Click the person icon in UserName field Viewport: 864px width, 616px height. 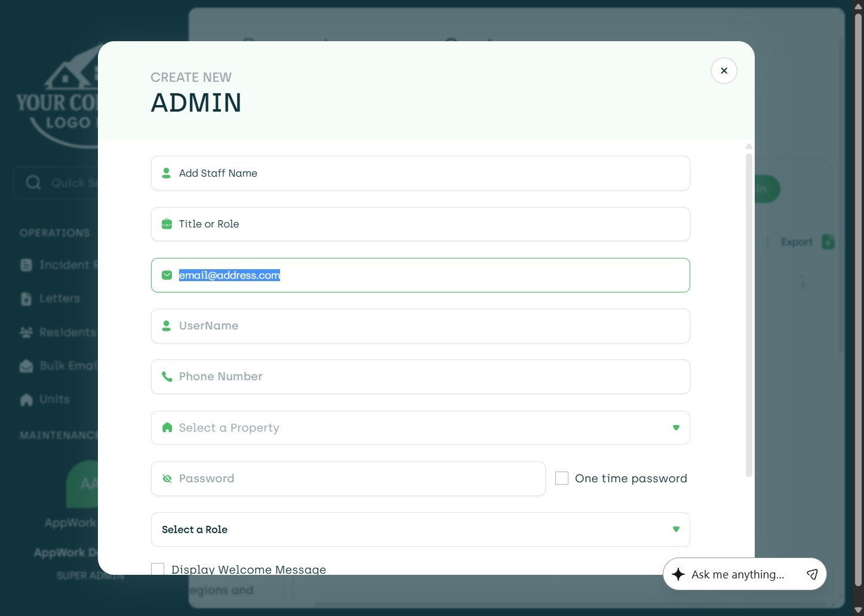(167, 326)
